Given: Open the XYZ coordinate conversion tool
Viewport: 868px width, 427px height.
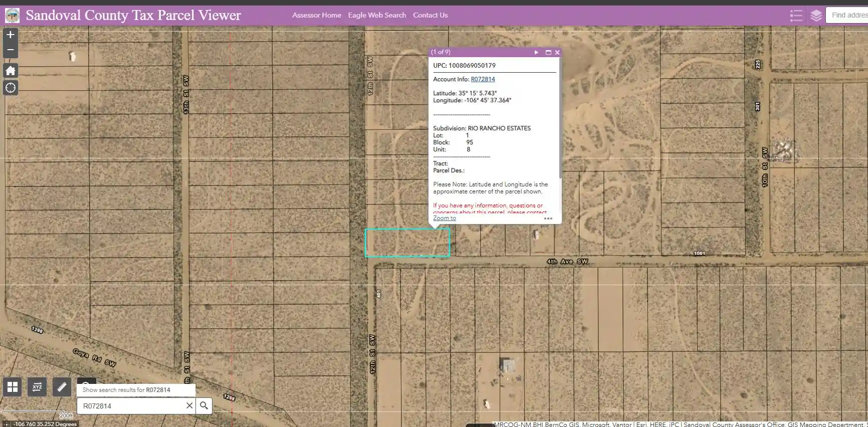Looking at the screenshot, I should (37, 387).
